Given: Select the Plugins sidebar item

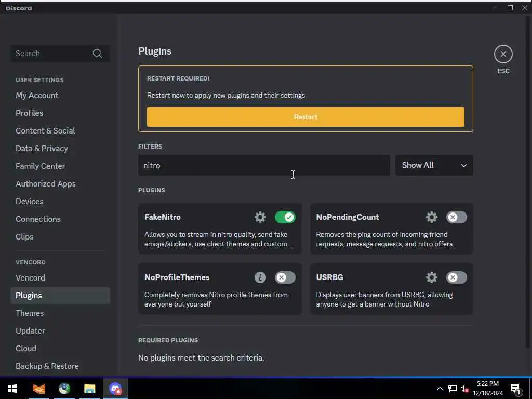Looking at the screenshot, I should point(60,296).
